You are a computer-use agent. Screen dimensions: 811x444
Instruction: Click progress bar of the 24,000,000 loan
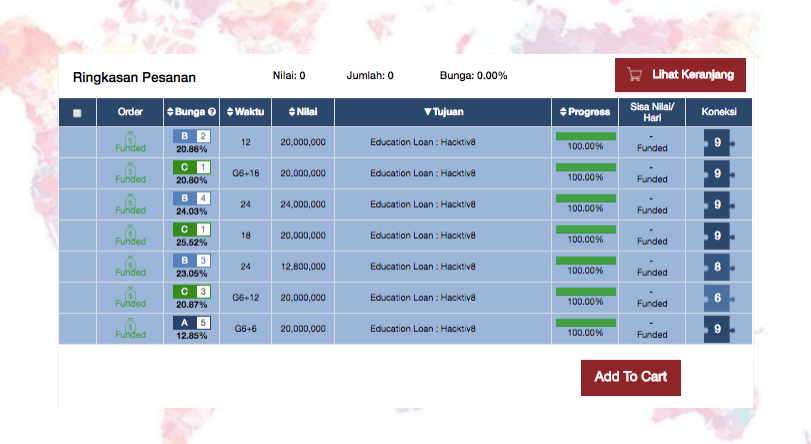click(585, 199)
